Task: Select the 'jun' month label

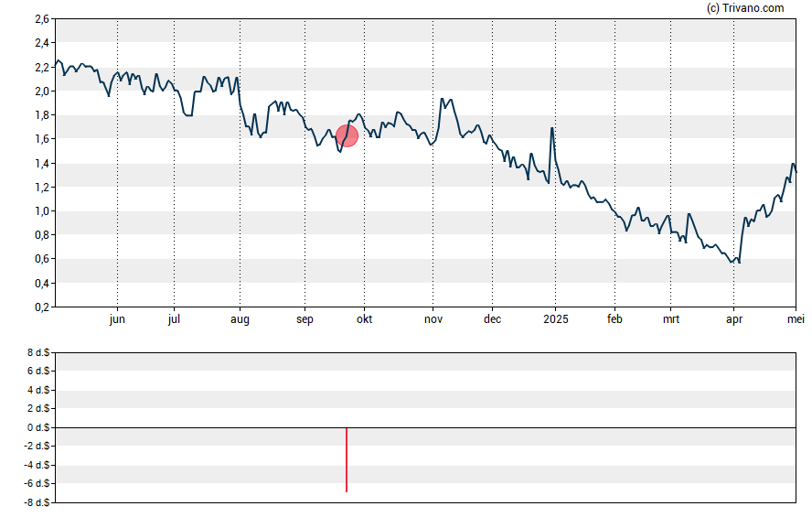Action: pos(117,319)
